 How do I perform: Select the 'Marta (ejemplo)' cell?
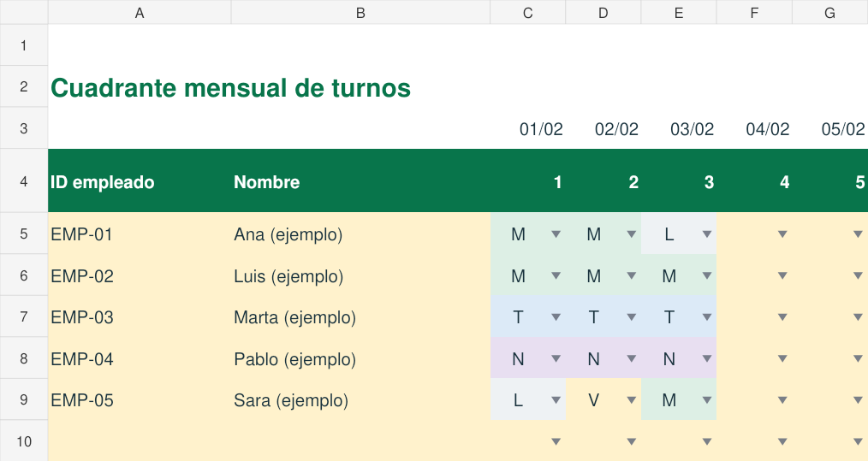click(x=360, y=316)
